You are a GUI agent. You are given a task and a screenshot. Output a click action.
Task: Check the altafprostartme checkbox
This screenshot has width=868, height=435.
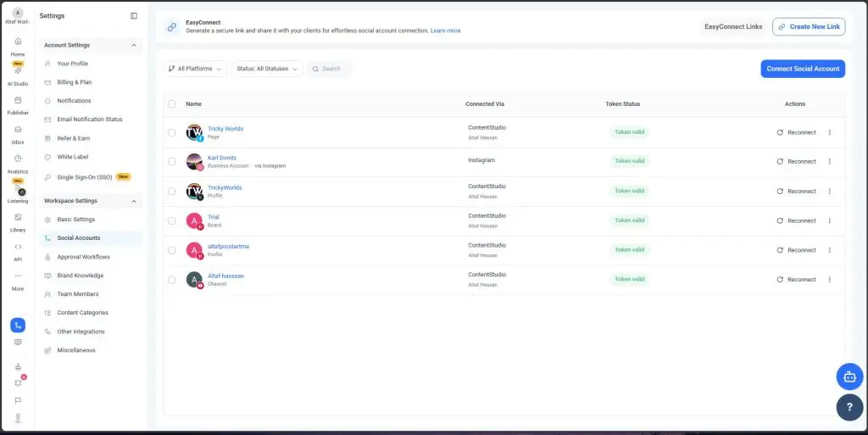point(171,250)
